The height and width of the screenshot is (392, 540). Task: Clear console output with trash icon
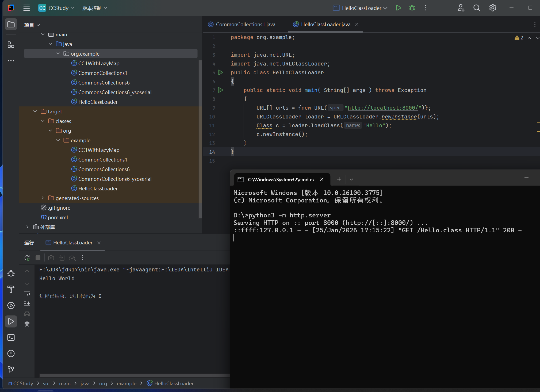[x=27, y=324]
